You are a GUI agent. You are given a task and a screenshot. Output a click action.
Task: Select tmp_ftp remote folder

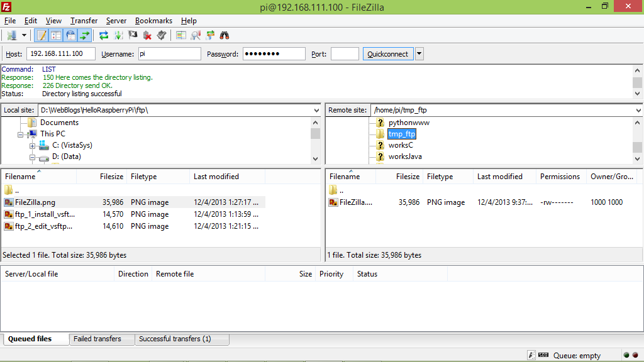[x=402, y=134]
